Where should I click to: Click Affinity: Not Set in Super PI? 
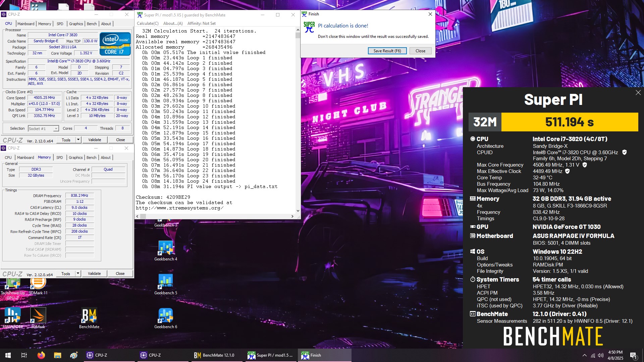(202, 23)
